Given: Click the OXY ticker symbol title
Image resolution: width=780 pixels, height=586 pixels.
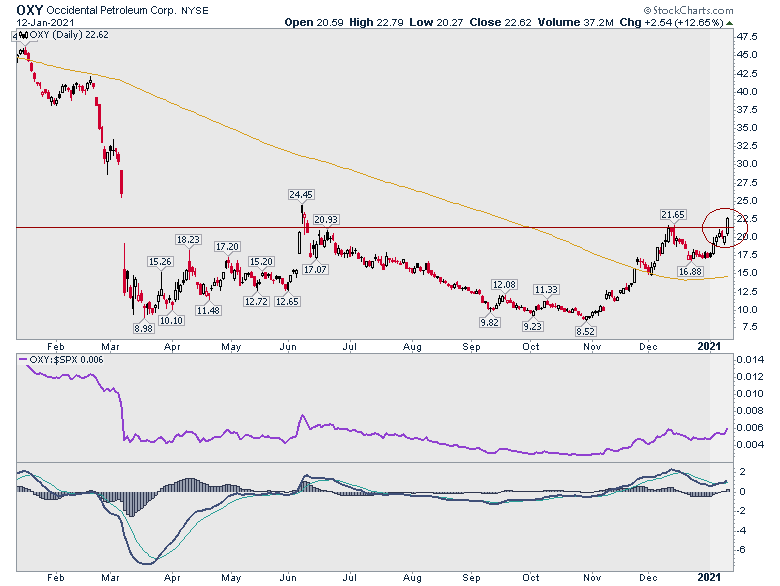Looking at the screenshot, I should [x=30, y=9].
